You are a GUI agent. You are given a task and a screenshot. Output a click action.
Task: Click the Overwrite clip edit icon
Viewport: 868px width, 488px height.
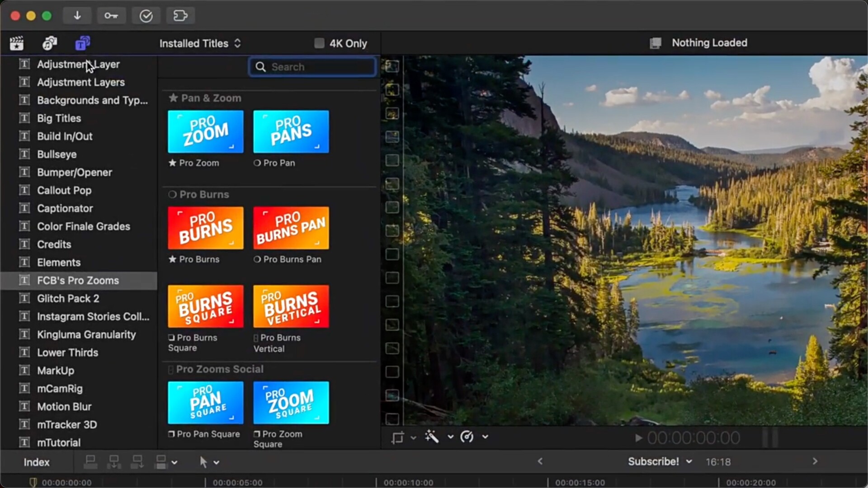click(160, 462)
